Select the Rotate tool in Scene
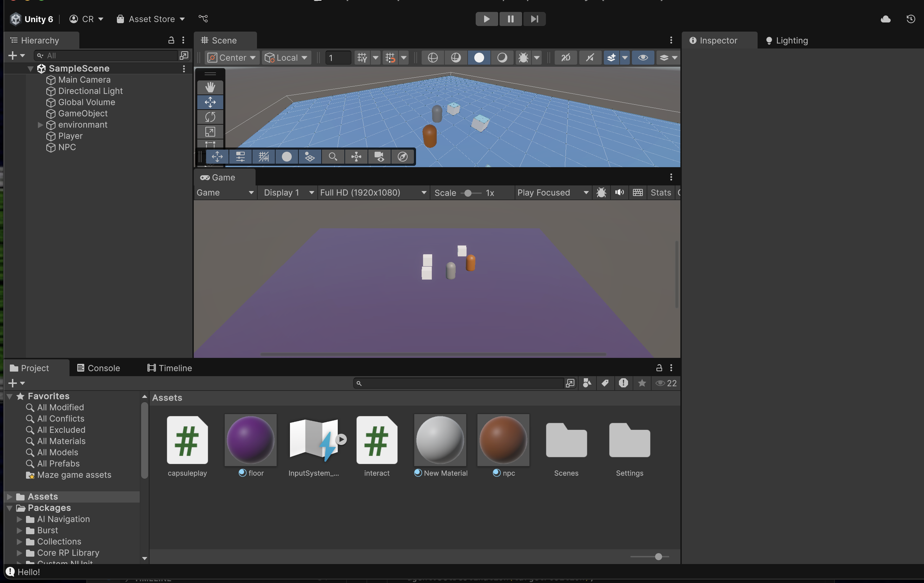The width and height of the screenshot is (924, 583). (x=210, y=117)
